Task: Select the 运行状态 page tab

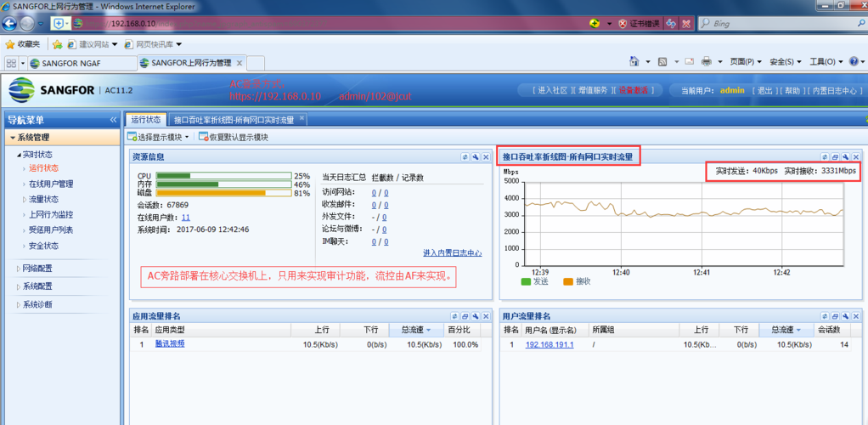Action: [145, 119]
